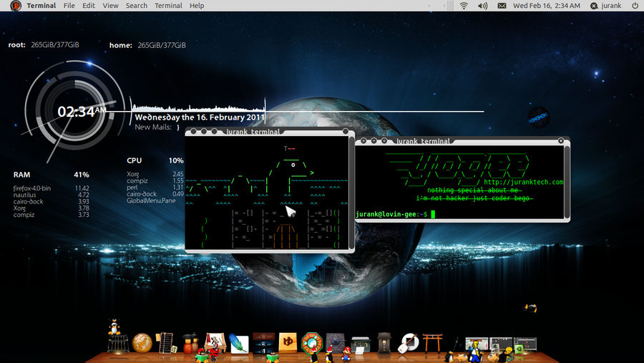644x363 pixels.
Task: Open the painting easel dock icon
Action: (215, 344)
